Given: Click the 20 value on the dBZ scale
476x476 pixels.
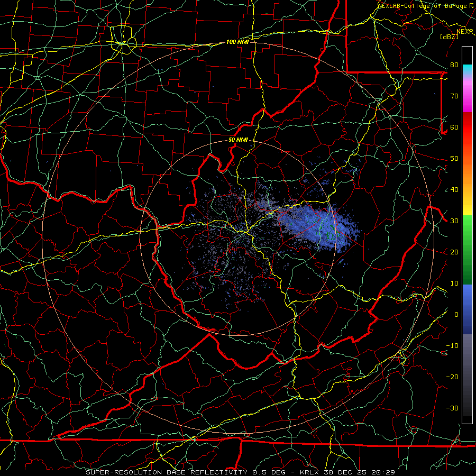Looking at the screenshot, I should pos(454,252).
